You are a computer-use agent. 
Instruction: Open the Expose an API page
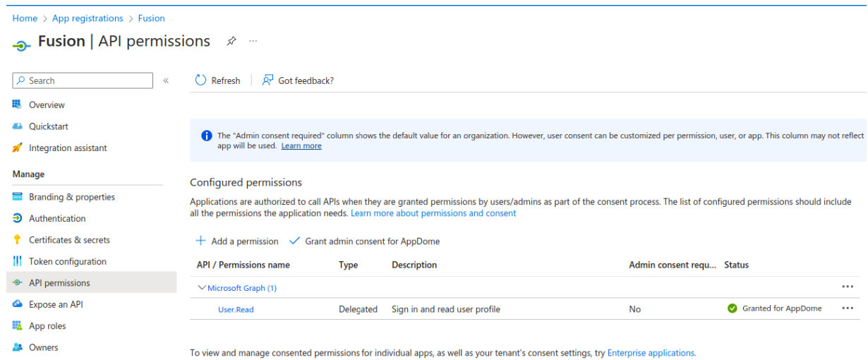tap(56, 304)
